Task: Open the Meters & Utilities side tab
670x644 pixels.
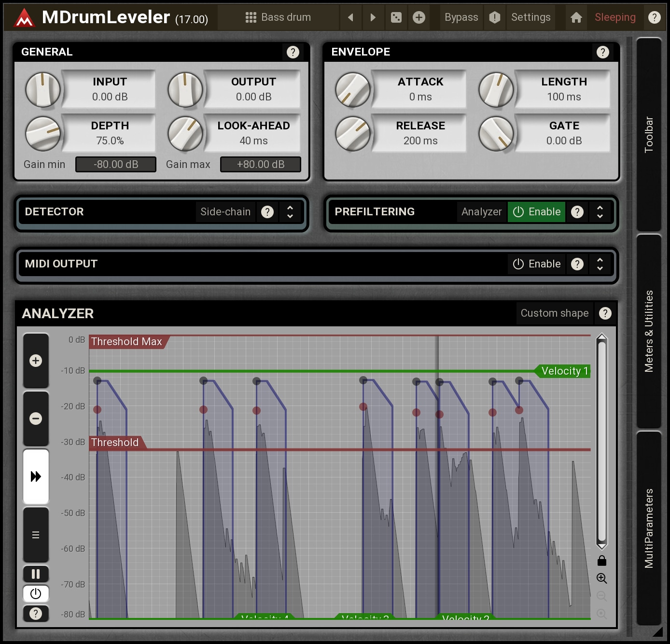Action: coord(649,331)
